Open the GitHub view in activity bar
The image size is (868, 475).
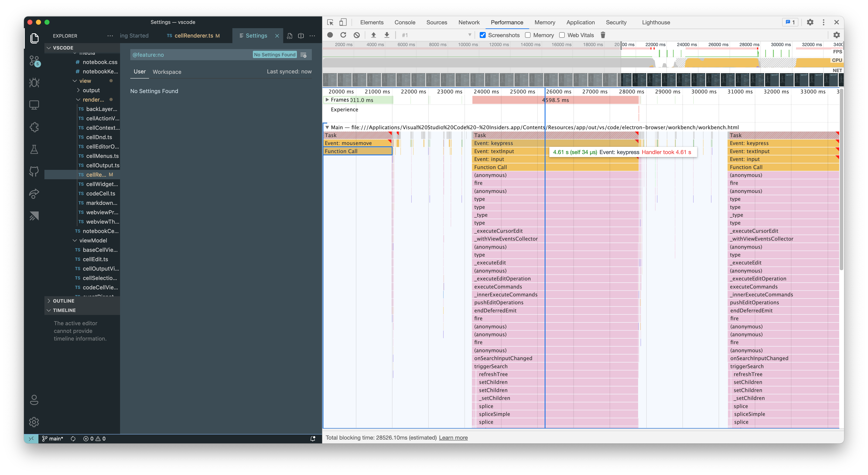[34, 171]
